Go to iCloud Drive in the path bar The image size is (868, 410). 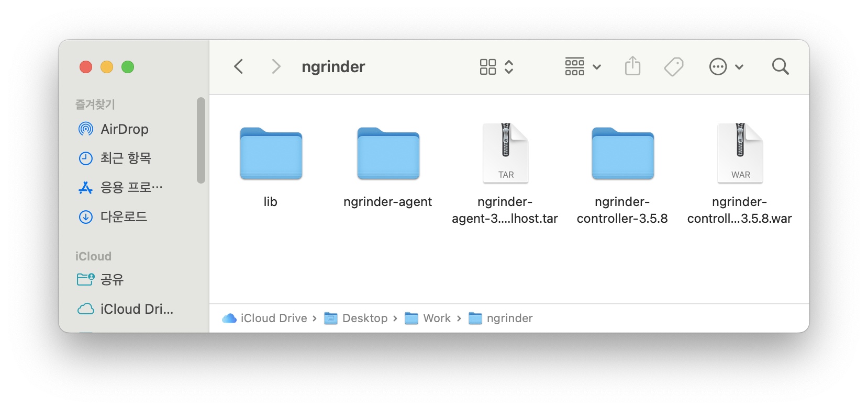[x=264, y=318]
